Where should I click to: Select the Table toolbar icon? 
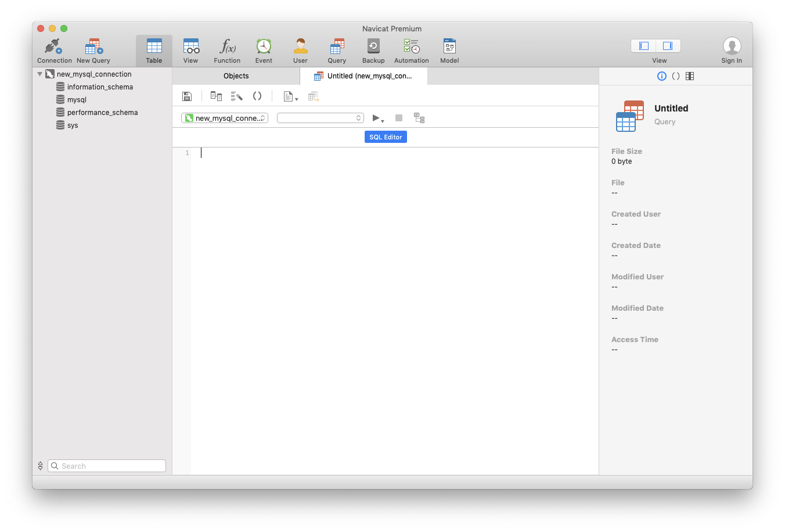(x=154, y=51)
